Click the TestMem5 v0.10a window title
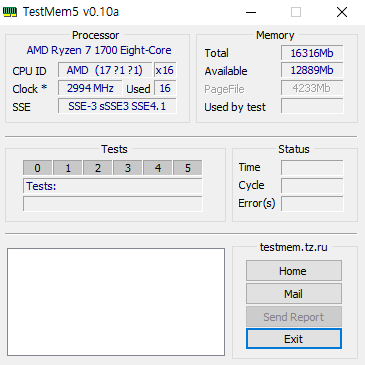The height and width of the screenshot is (365, 365). coord(71,12)
